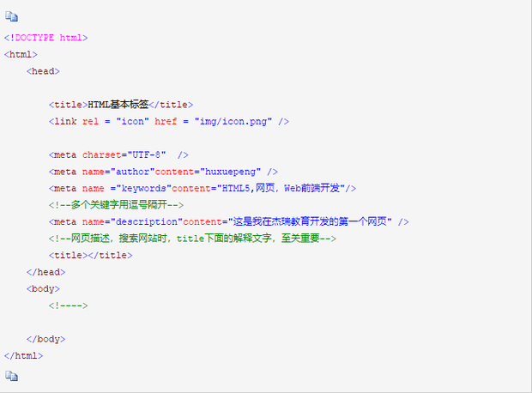Click the copy code icon below the code

(11, 376)
